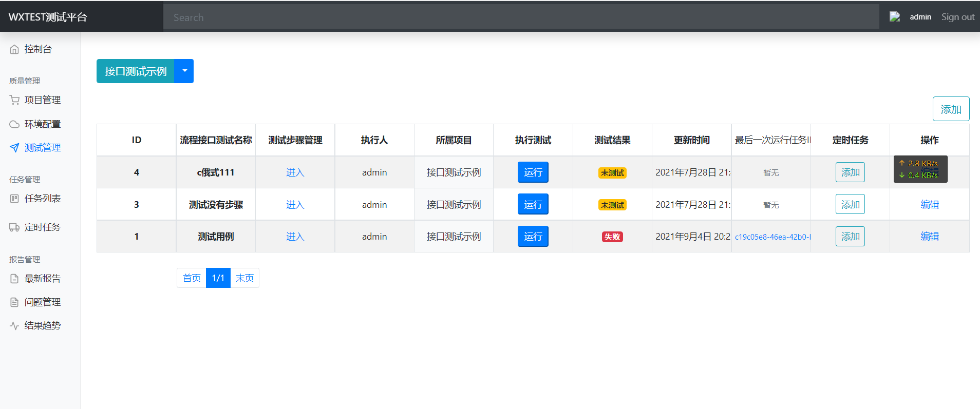The image size is (980, 409).
Task: Run test for 测试没有步骤 row
Action: pos(533,205)
